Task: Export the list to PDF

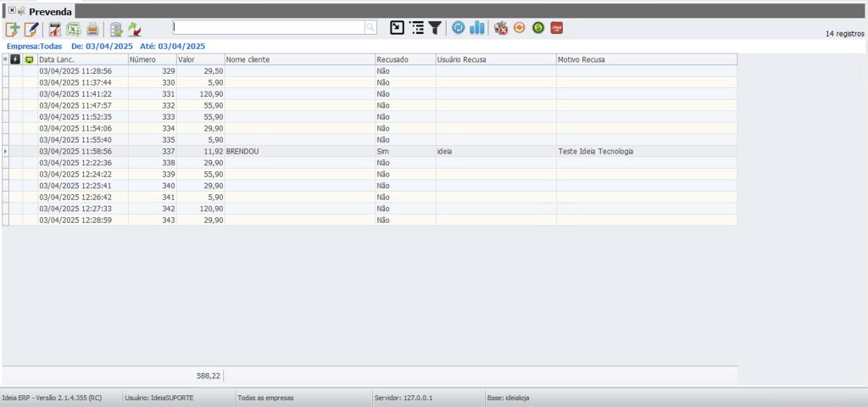Action: (55, 28)
